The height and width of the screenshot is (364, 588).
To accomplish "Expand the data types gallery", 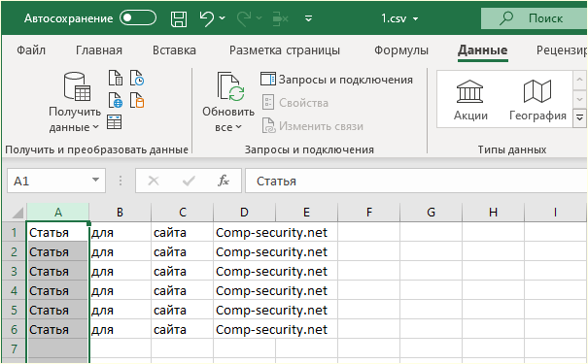I will (x=579, y=118).
